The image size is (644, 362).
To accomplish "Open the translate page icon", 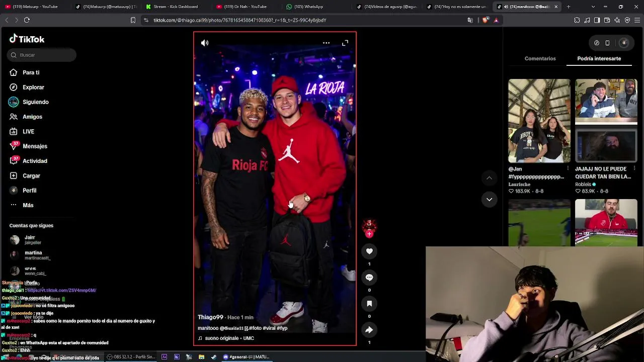I will [x=470, y=20].
